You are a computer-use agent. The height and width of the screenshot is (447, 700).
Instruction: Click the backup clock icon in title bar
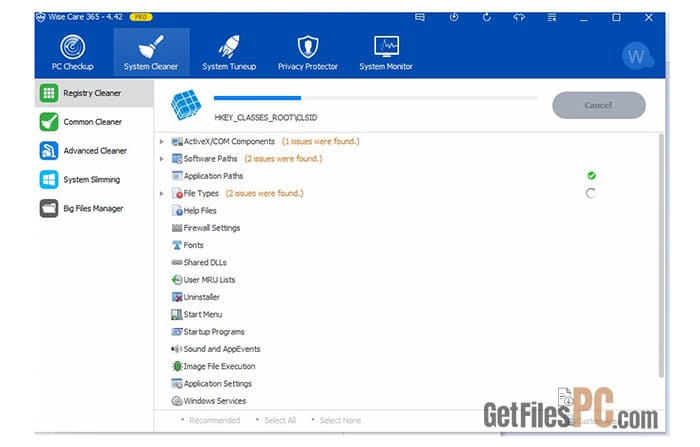(454, 17)
